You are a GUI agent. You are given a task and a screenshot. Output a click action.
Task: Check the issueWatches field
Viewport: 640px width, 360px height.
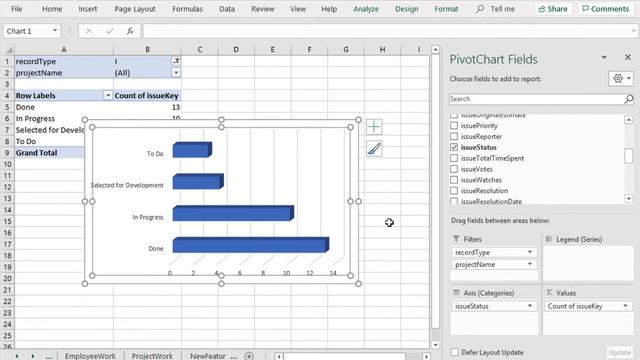pos(454,180)
